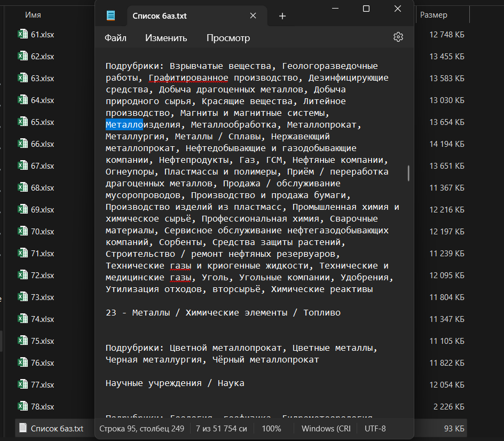Click the text file icon of Список баз.txt

(22, 428)
